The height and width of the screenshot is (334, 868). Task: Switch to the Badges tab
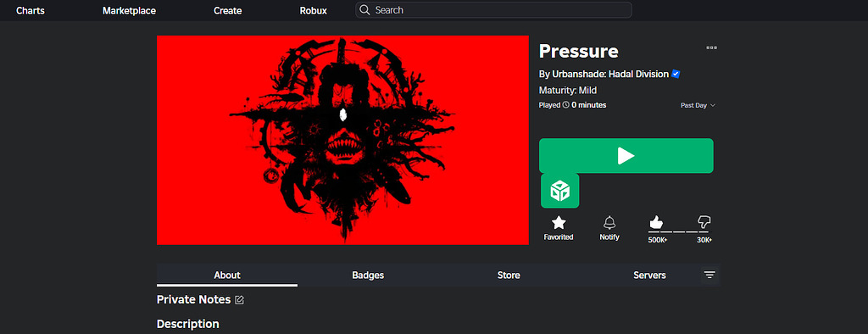pyautogui.click(x=368, y=276)
